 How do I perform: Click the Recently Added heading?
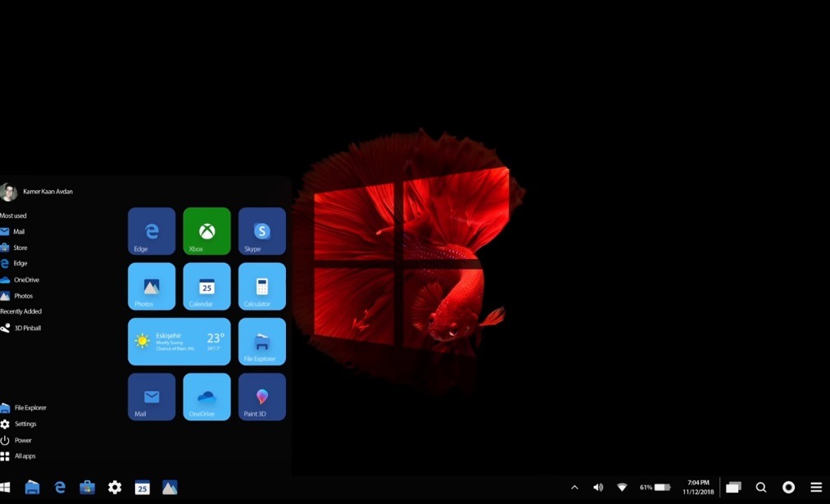click(20, 311)
